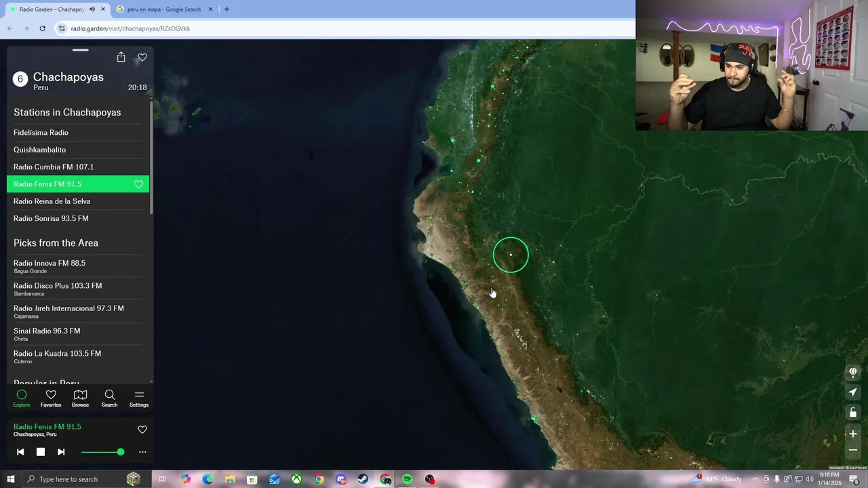Toggle the map lock icon

point(853,413)
